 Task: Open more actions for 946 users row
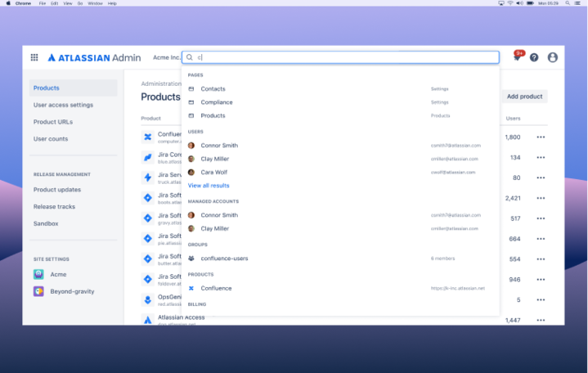point(541,280)
